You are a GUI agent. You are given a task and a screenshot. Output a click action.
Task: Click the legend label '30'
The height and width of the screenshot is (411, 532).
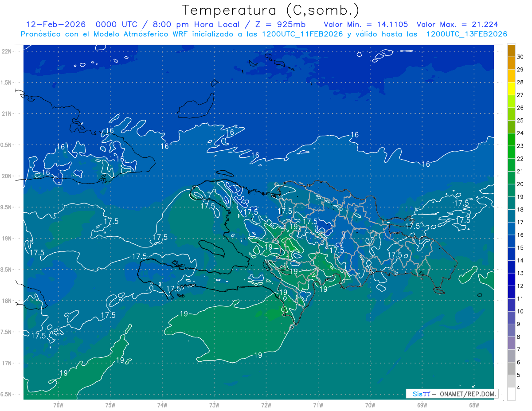tap(520, 57)
